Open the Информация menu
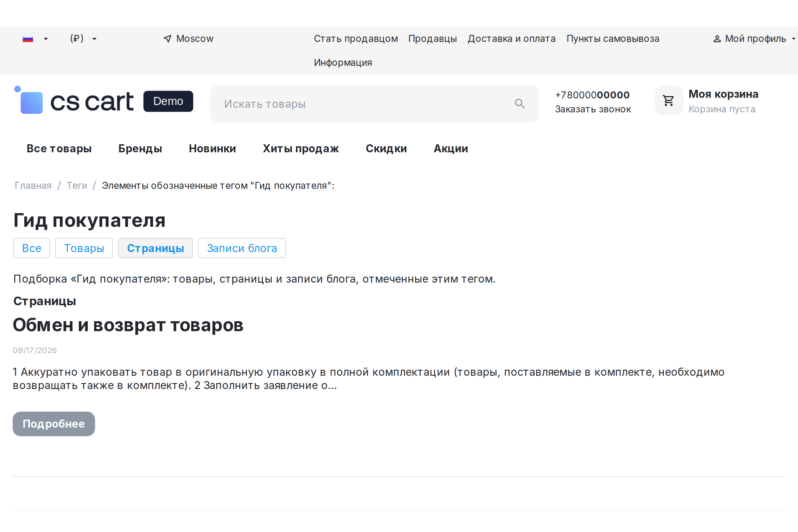 point(343,63)
